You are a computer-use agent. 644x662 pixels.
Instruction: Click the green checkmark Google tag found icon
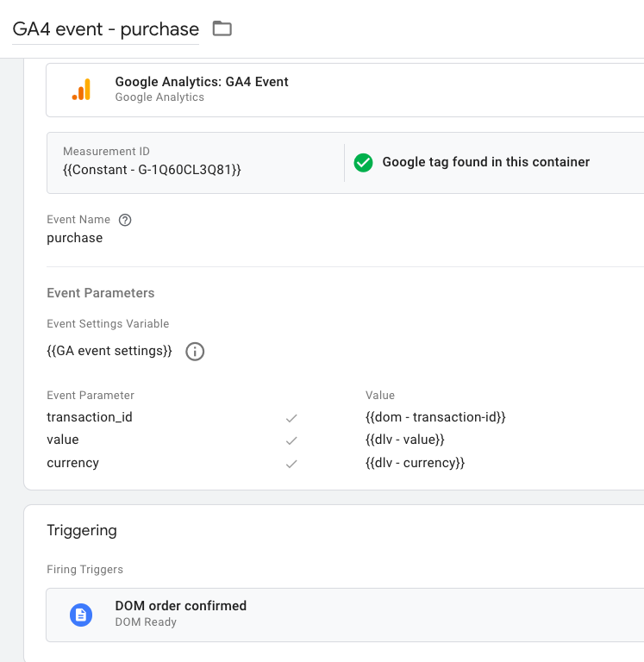click(363, 163)
